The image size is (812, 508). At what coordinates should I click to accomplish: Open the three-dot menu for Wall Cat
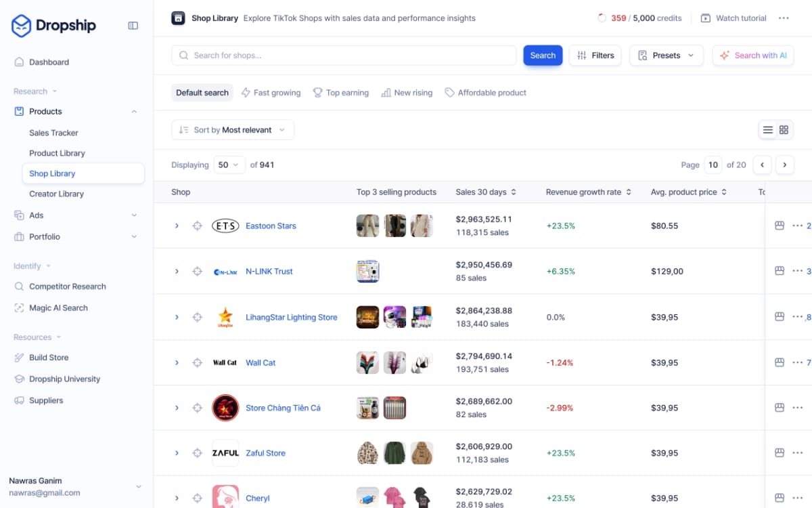coord(797,362)
